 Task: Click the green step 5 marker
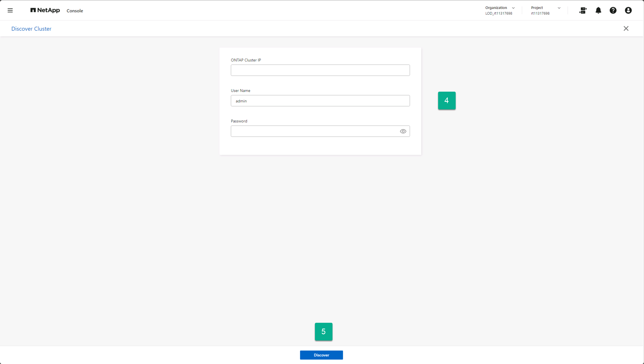pyautogui.click(x=323, y=331)
